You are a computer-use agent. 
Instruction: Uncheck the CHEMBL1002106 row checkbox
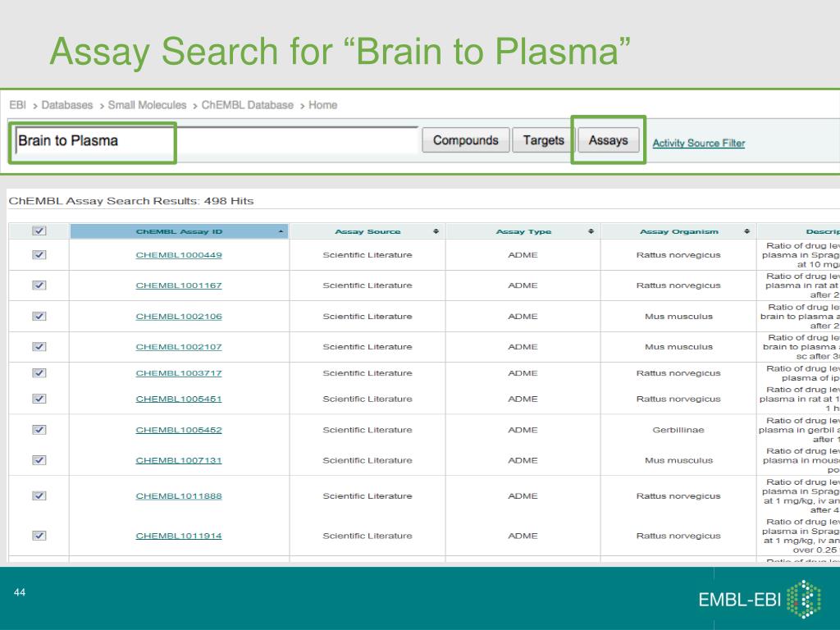coord(39,316)
